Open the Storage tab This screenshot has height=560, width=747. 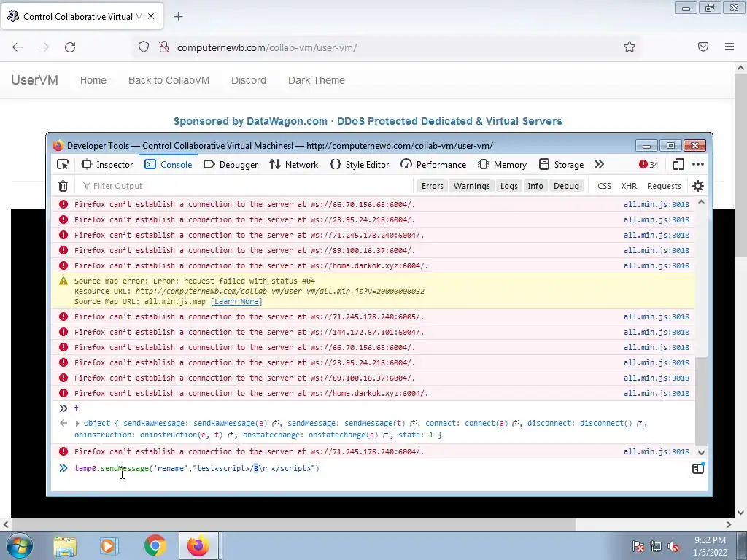pyautogui.click(x=561, y=164)
